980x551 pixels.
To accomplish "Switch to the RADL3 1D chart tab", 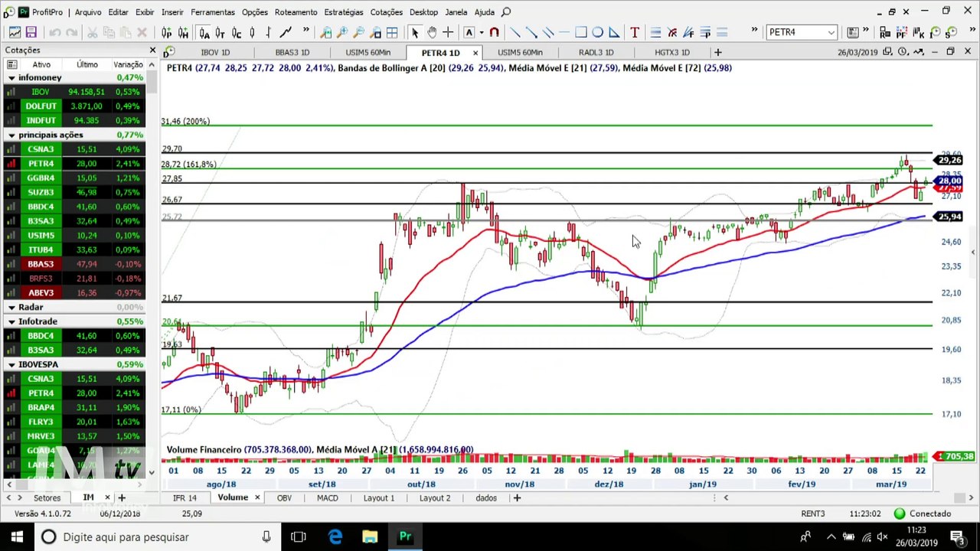I will point(596,52).
